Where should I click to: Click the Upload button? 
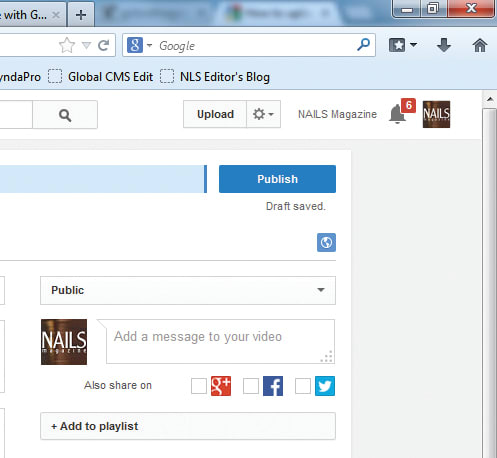click(215, 114)
